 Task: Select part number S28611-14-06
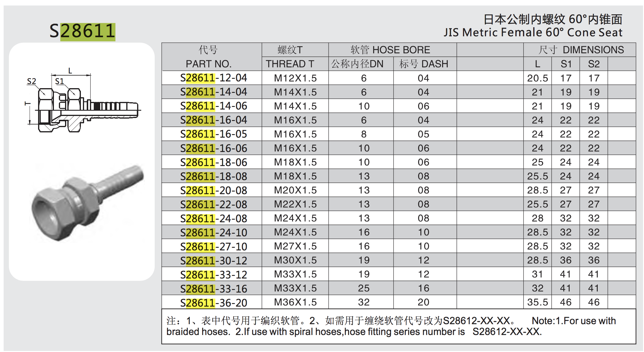click(x=214, y=106)
